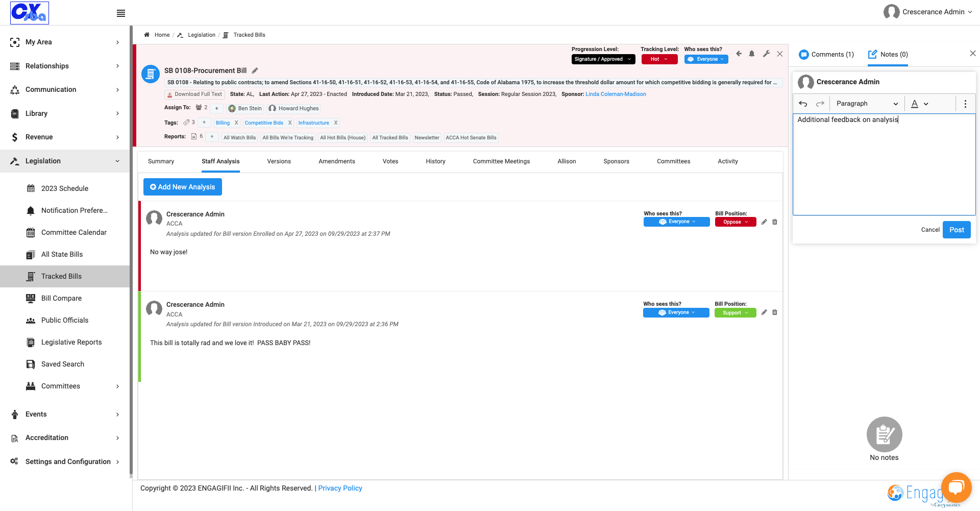Edit the Support analysis with pencil icon
Screen dimensions: 980x511
tap(764, 312)
